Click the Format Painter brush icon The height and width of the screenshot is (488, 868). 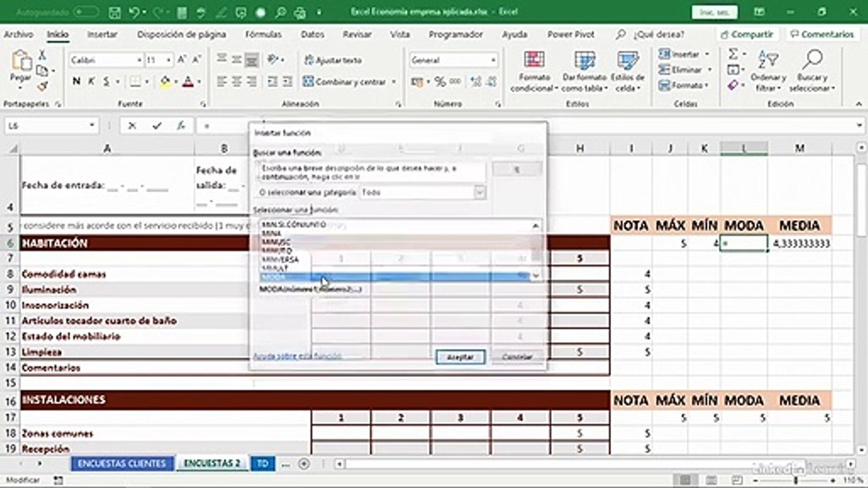point(42,86)
